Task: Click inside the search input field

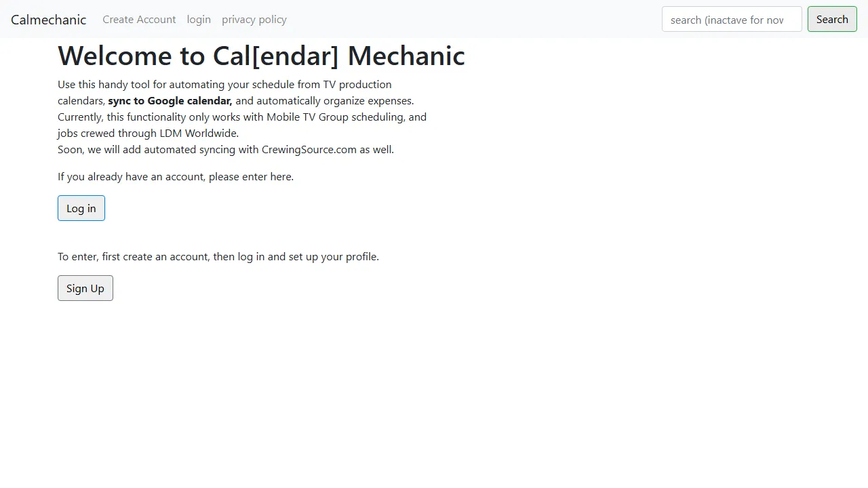Action: point(732,20)
